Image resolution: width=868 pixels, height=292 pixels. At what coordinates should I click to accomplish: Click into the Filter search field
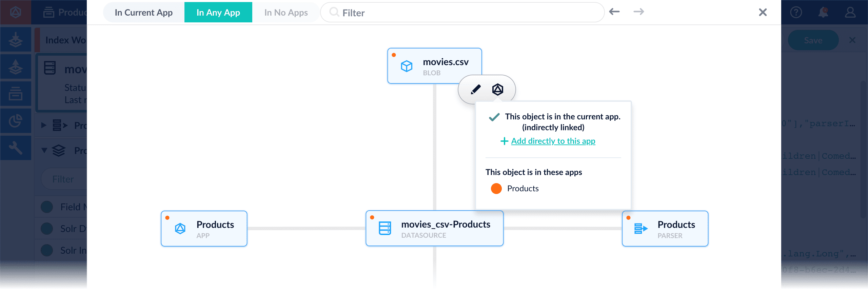[462, 13]
